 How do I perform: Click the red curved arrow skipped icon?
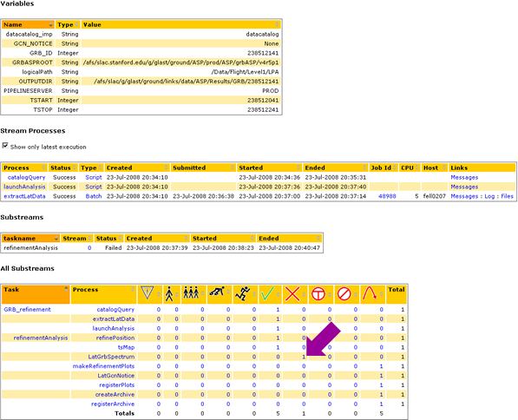pos(370,293)
